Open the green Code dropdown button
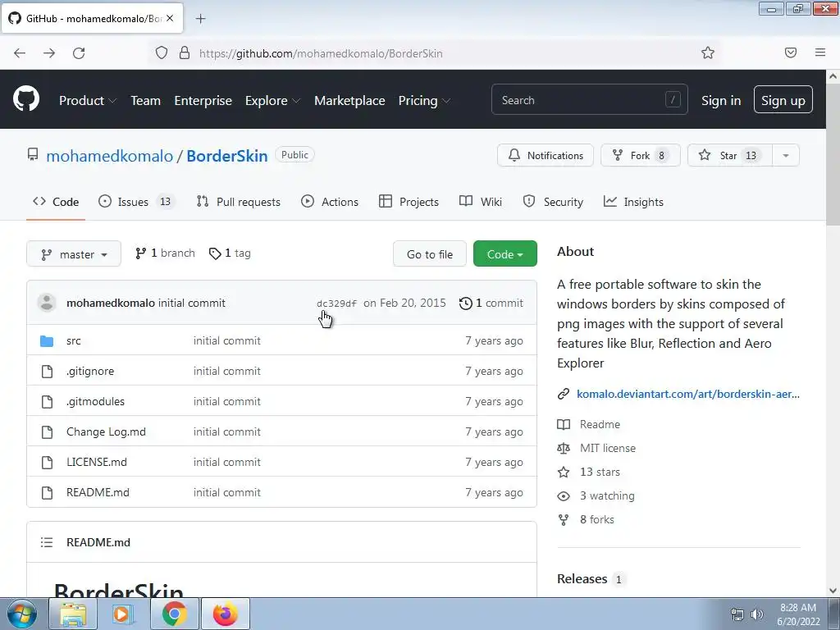The width and height of the screenshot is (840, 630). point(505,254)
